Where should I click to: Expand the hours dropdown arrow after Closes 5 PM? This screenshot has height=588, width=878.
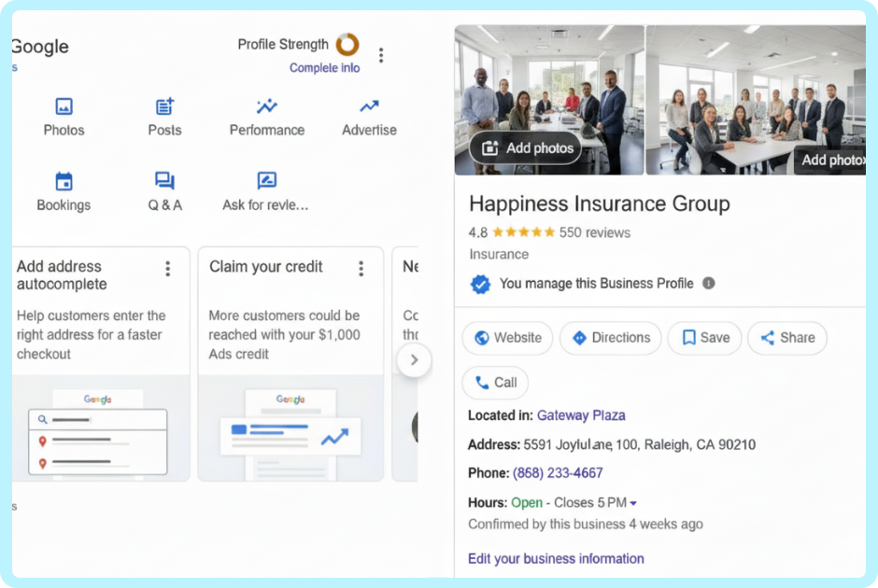click(633, 503)
